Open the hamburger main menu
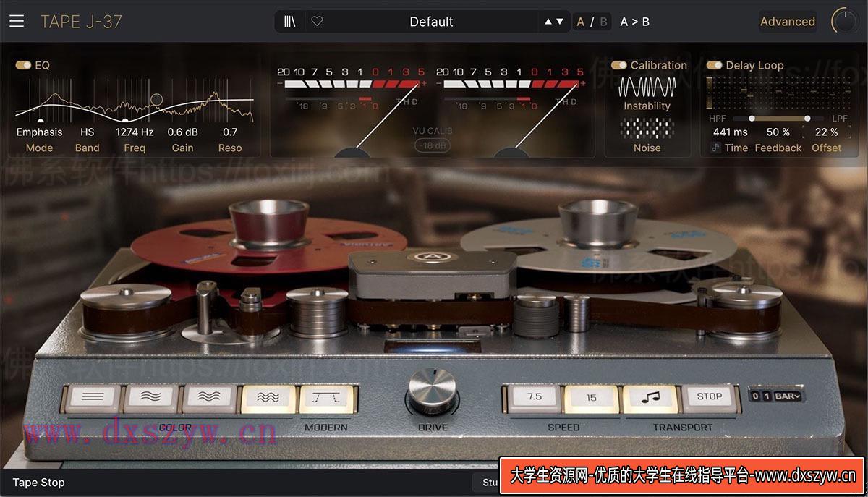 [17, 22]
